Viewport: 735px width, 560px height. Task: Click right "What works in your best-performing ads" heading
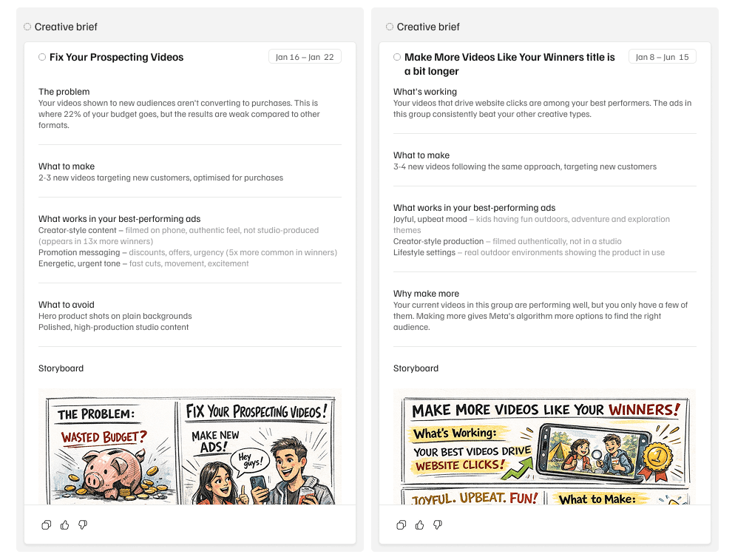(x=475, y=208)
